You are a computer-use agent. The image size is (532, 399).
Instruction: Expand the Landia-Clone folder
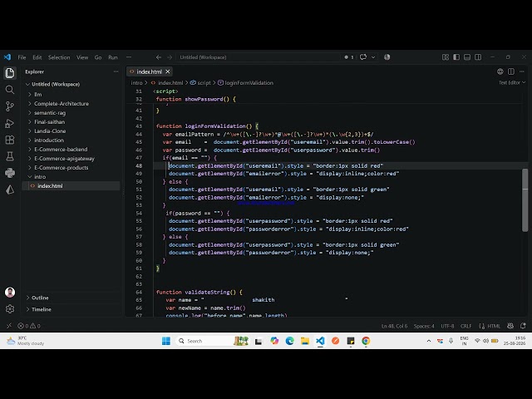pyautogui.click(x=71, y=131)
